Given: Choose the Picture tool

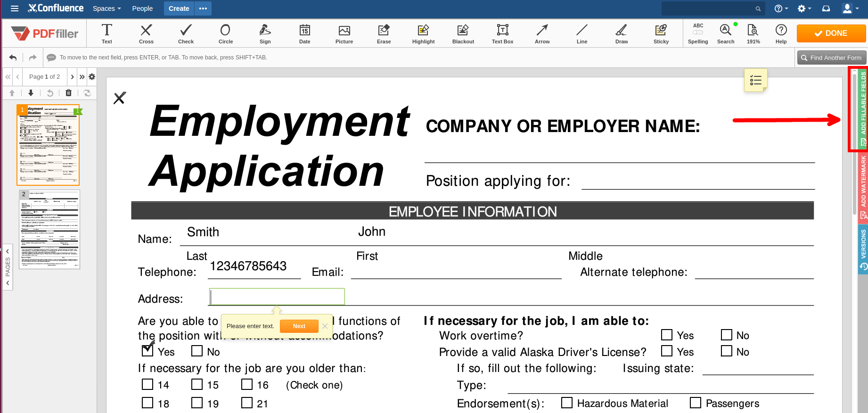Looking at the screenshot, I should pyautogui.click(x=344, y=33).
